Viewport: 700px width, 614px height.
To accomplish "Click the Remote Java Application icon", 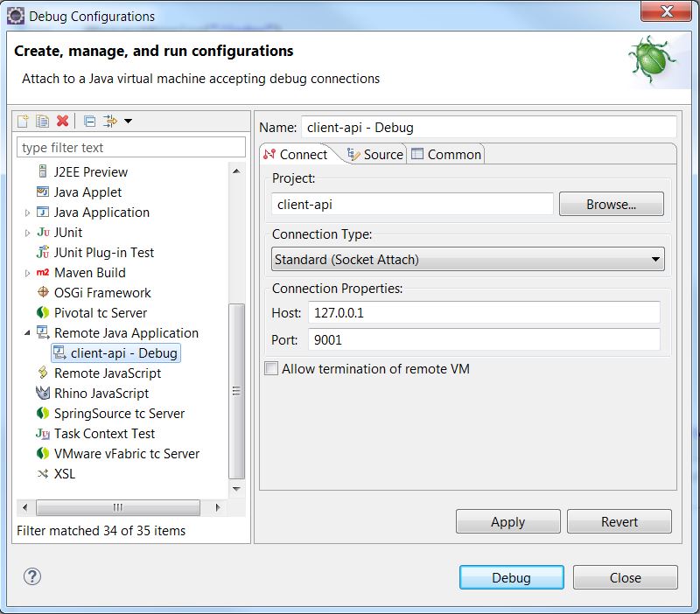I will [x=43, y=332].
